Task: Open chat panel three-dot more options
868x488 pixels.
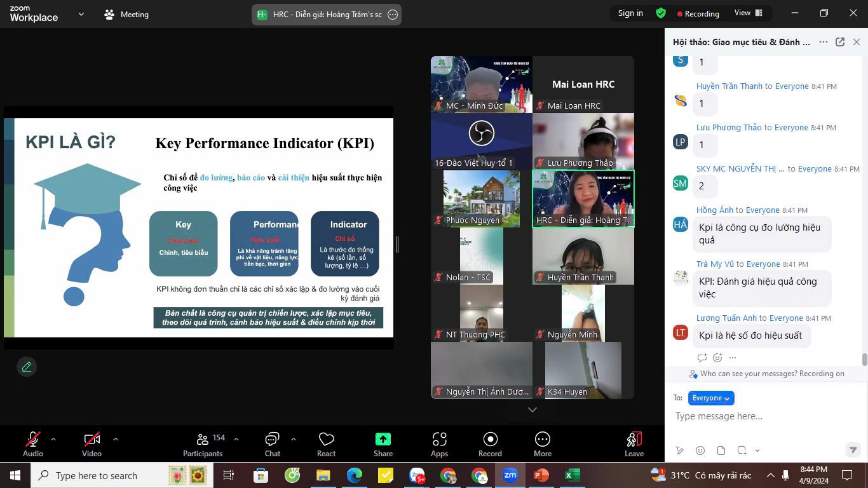Action: click(823, 42)
